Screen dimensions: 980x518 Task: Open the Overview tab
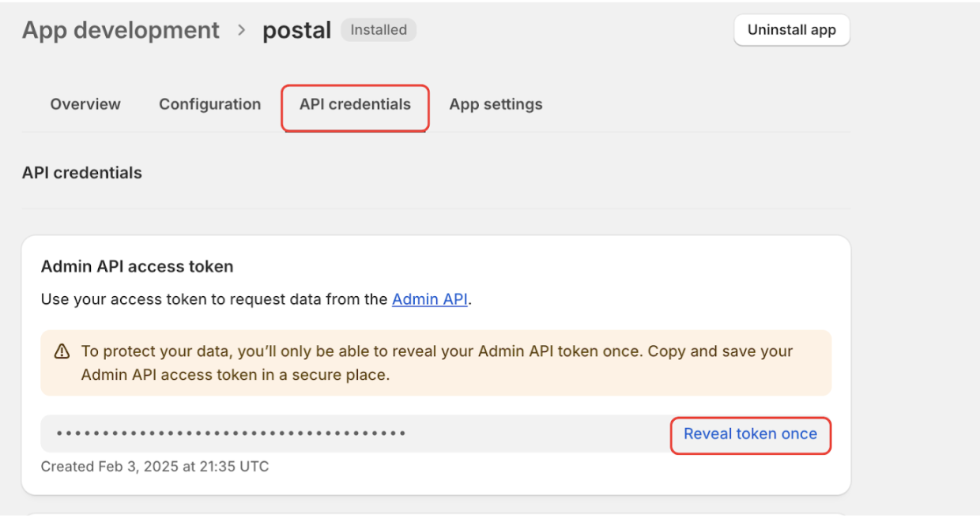point(85,104)
